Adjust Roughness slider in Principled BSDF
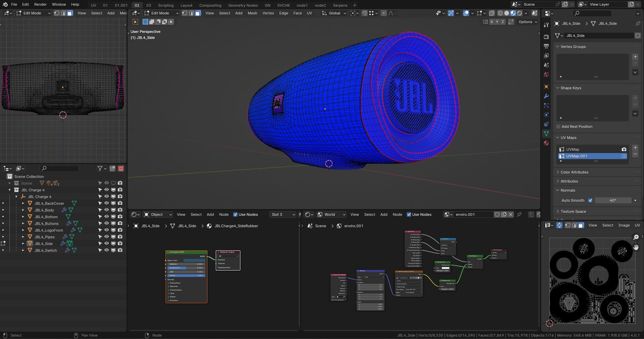 tap(186, 268)
